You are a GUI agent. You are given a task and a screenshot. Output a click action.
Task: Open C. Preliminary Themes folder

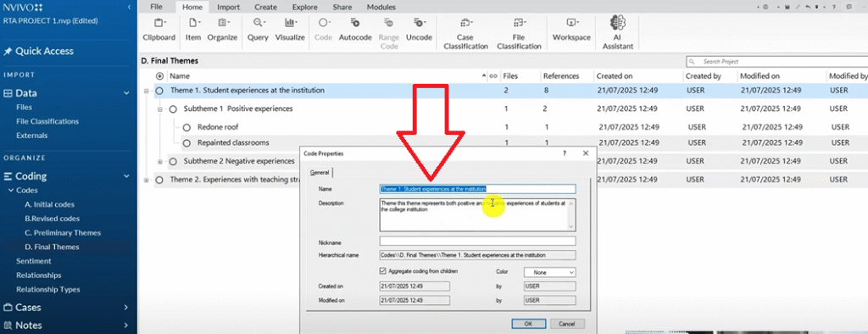click(63, 232)
